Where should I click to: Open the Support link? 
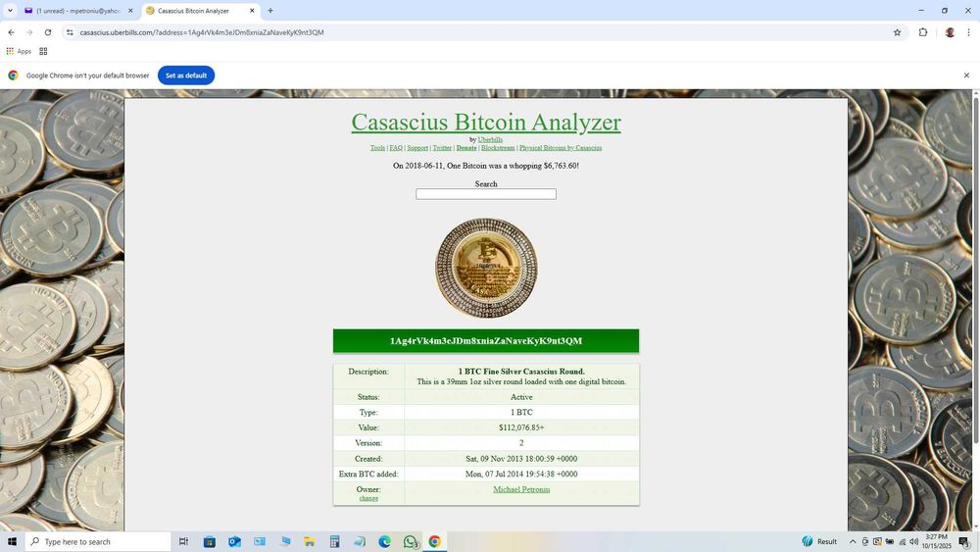[x=417, y=148]
